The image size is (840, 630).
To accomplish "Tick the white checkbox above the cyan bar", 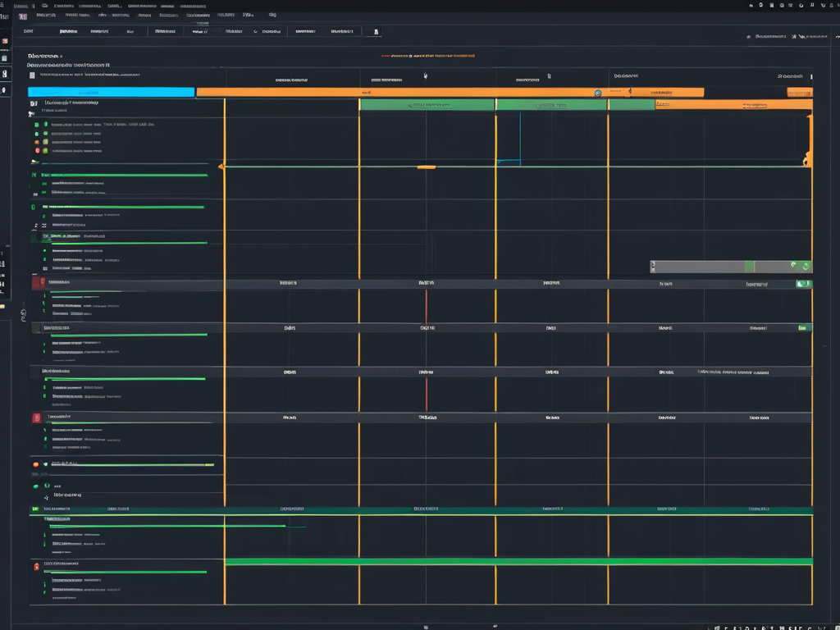I will pyautogui.click(x=32, y=75).
